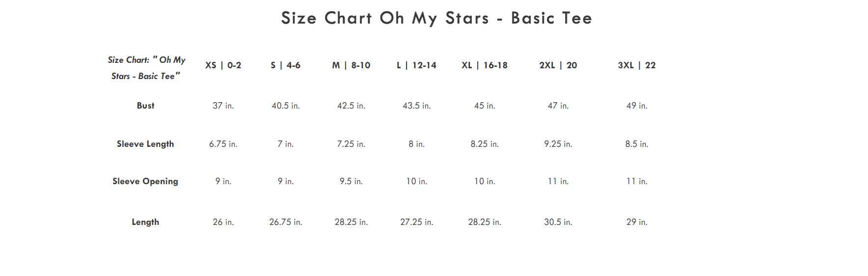Click the italic size chart name label
The image size is (868, 276).
click(146, 68)
